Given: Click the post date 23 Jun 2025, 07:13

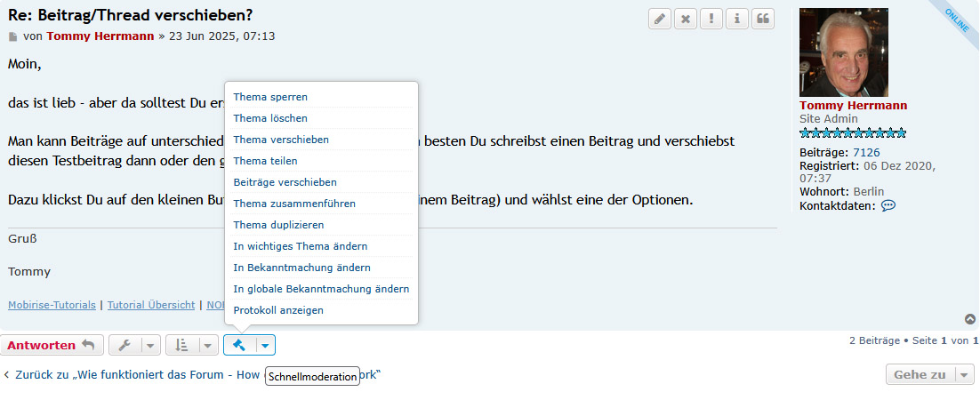Looking at the screenshot, I should click(221, 36).
